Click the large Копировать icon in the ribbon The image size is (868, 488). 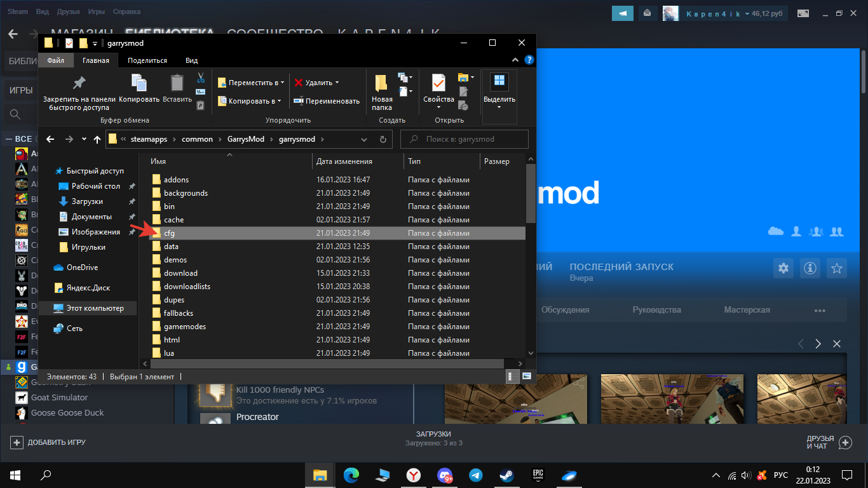coord(139,89)
